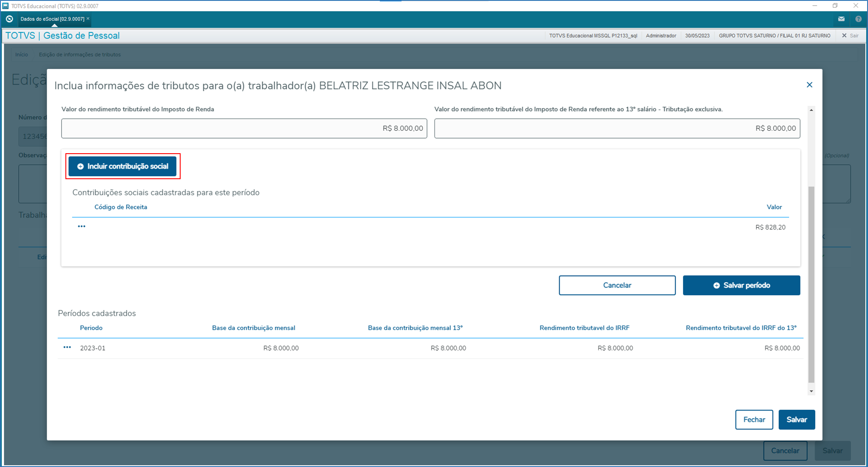The image size is (868, 467).
Task: Edit the Imposto de Renda taxable income field
Action: point(244,129)
